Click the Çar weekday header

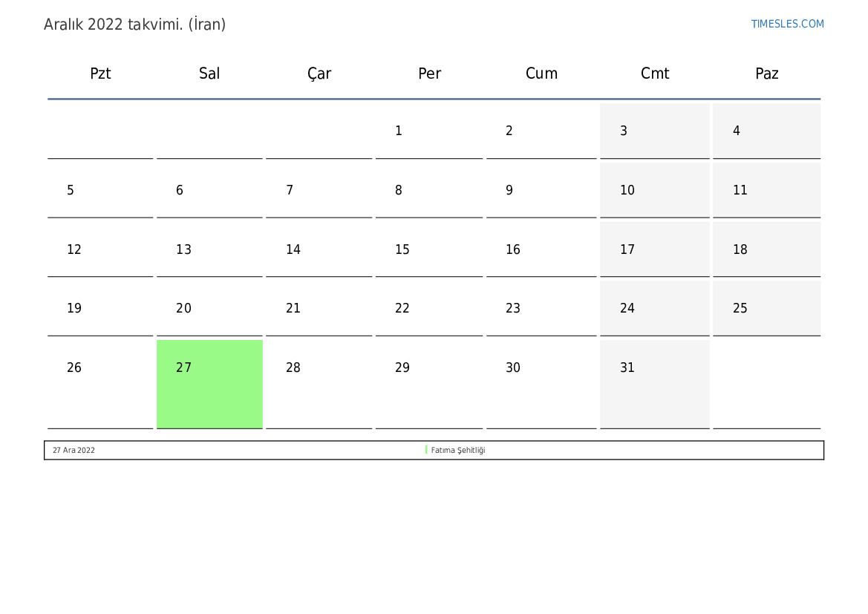point(319,74)
